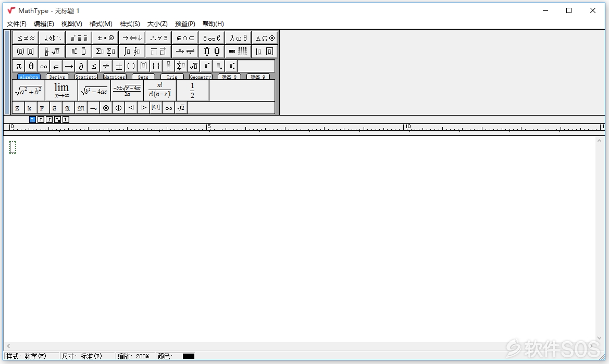Click the vertical scrollbar up arrow
This screenshot has height=364, width=609.
point(599,141)
